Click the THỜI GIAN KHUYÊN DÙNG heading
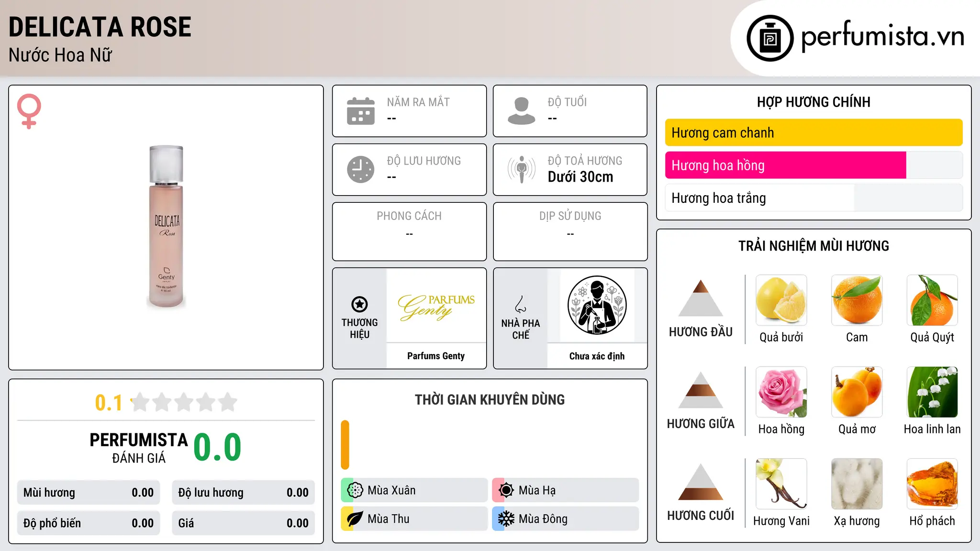 (x=490, y=400)
